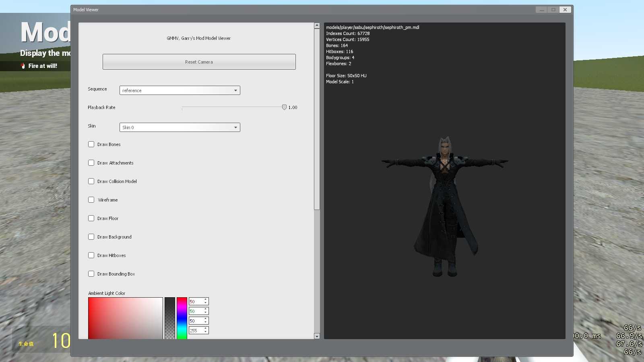Click the alpha value field showing 255
The height and width of the screenshot is (362, 644).
196,330
